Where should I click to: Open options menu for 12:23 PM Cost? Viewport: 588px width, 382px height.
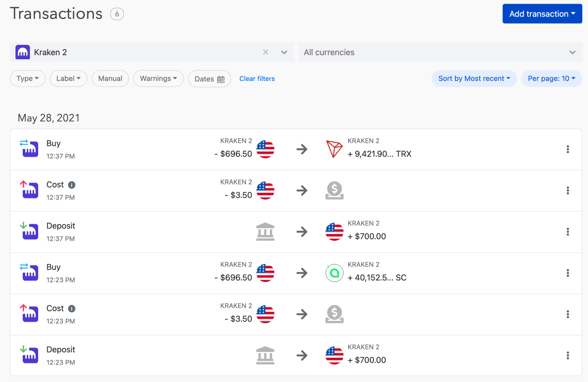pyautogui.click(x=568, y=314)
